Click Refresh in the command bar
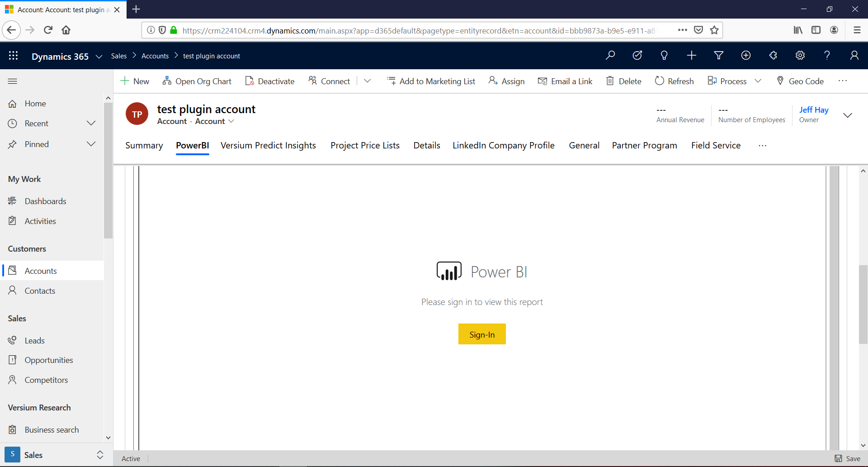 (x=674, y=81)
